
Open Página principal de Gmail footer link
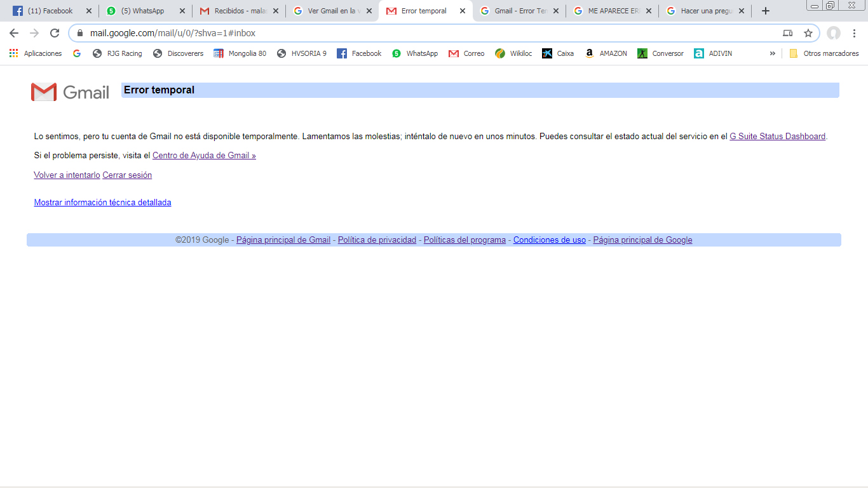point(283,240)
